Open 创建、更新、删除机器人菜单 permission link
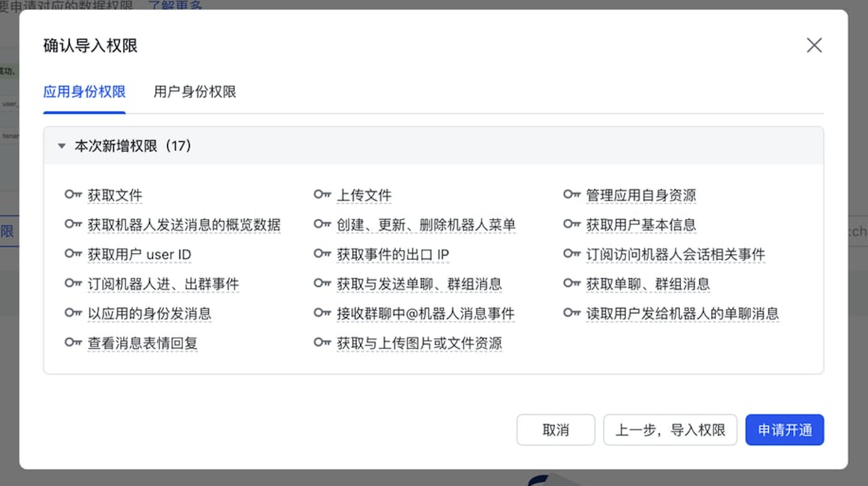868x486 pixels. click(x=426, y=225)
